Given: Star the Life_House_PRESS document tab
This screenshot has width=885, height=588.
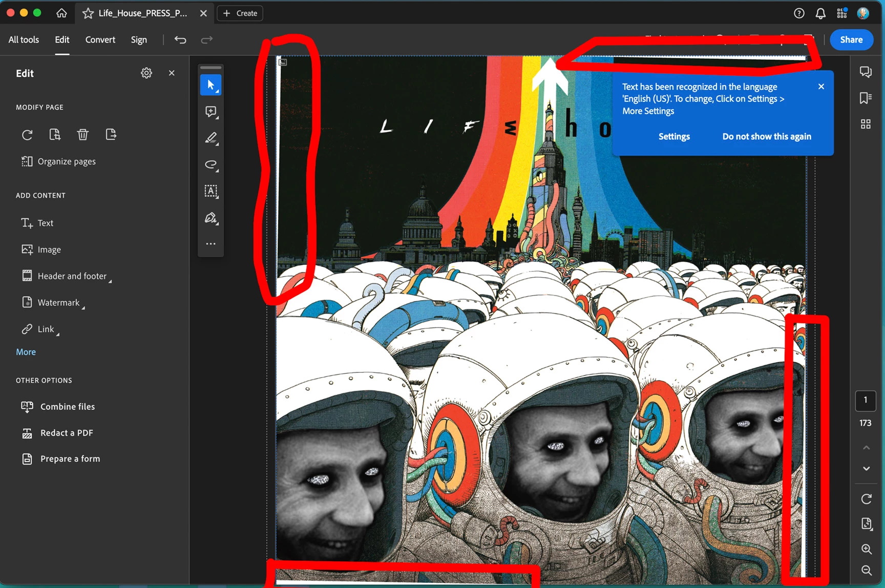Looking at the screenshot, I should pos(88,13).
